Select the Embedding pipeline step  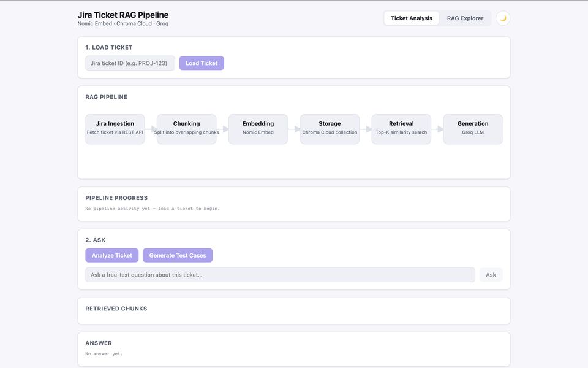point(258,129)
